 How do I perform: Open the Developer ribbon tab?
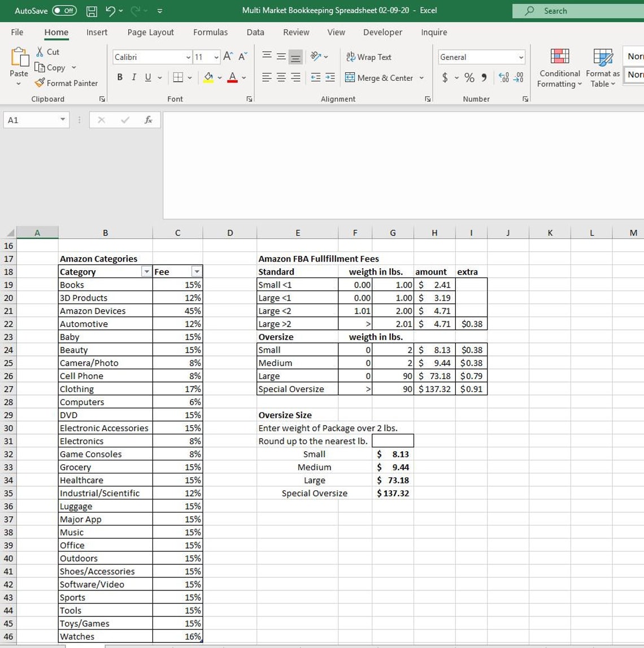click(382, 32)
